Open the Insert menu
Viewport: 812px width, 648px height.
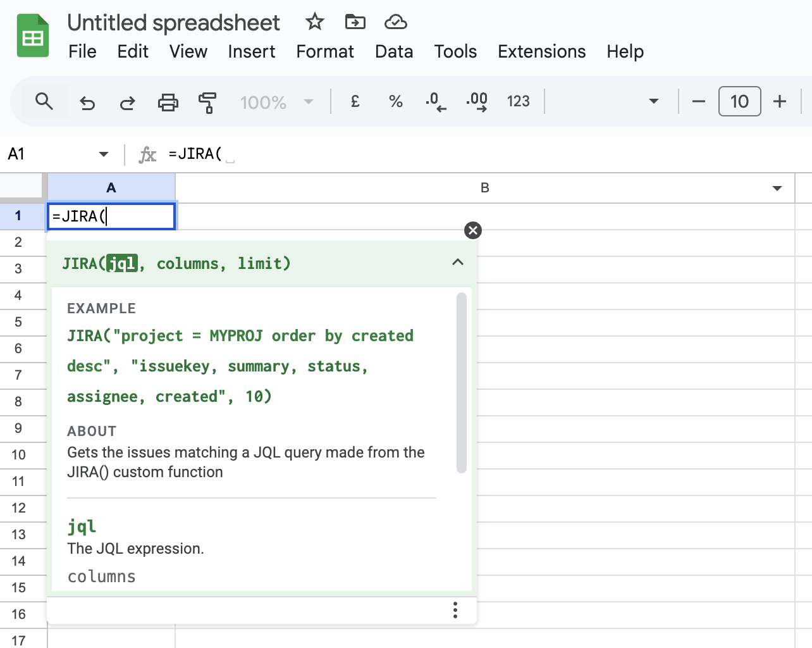(x=252, y=51)
